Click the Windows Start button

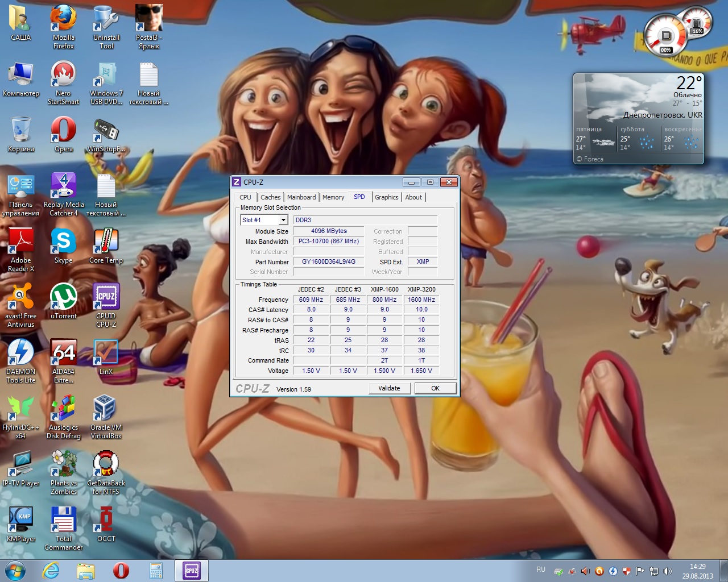coord(15,571)
